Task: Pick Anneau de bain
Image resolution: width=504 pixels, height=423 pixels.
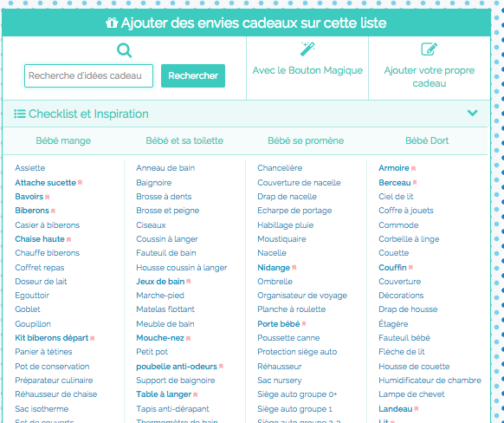Action: (x=165, y=168)
